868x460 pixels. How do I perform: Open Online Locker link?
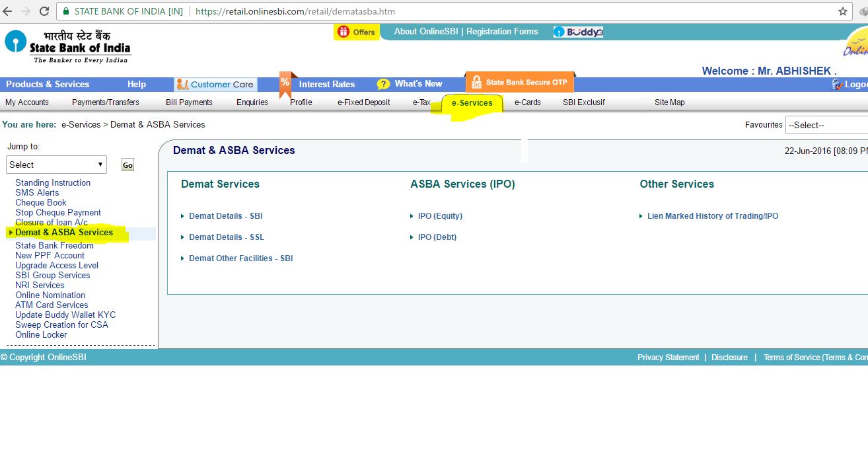tap(41, 335)
